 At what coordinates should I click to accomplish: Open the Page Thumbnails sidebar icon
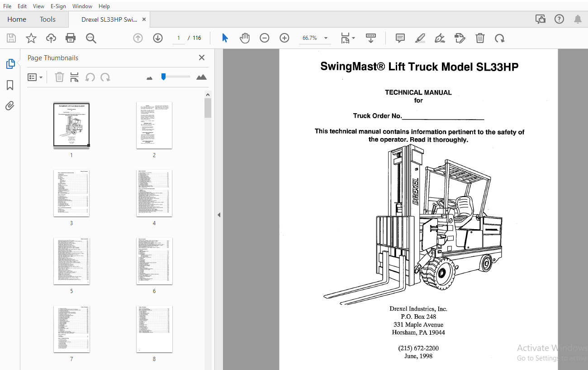point(10,64)
